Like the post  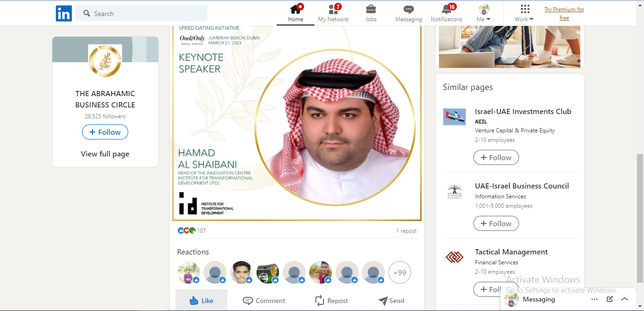pyautogui.click(x=201, y=301)
